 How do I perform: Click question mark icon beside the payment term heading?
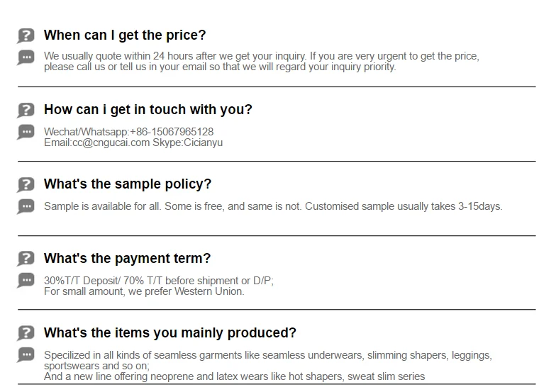(26, 259)
